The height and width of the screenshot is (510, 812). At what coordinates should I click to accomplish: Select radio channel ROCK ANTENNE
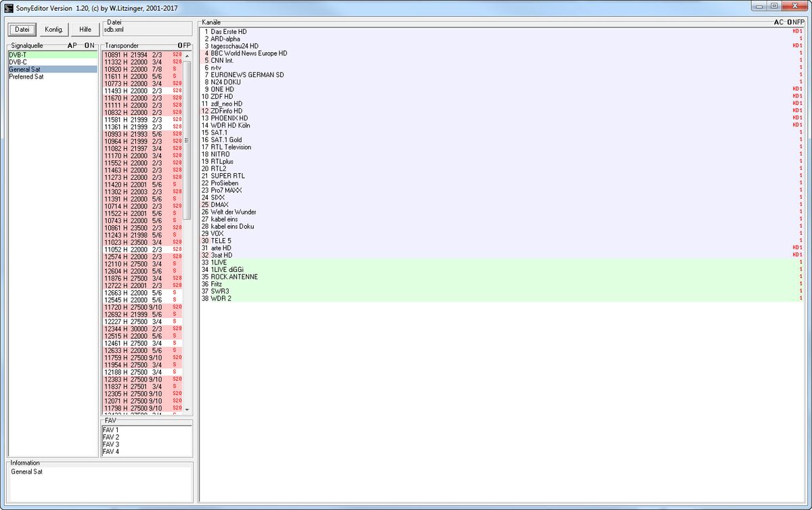pos(502,277)
